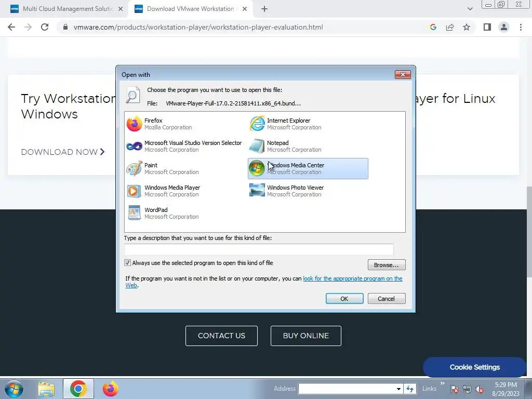Click the BUY ONLINE button
The height and width of the screenshot is (399, 532).
[x=306, y=336]
